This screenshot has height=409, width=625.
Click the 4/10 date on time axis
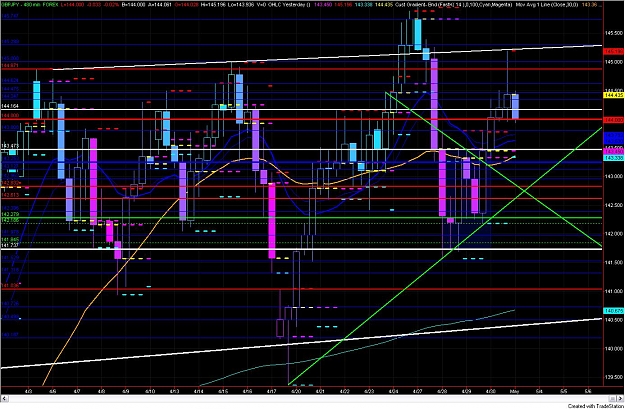(x=150, y=391)
